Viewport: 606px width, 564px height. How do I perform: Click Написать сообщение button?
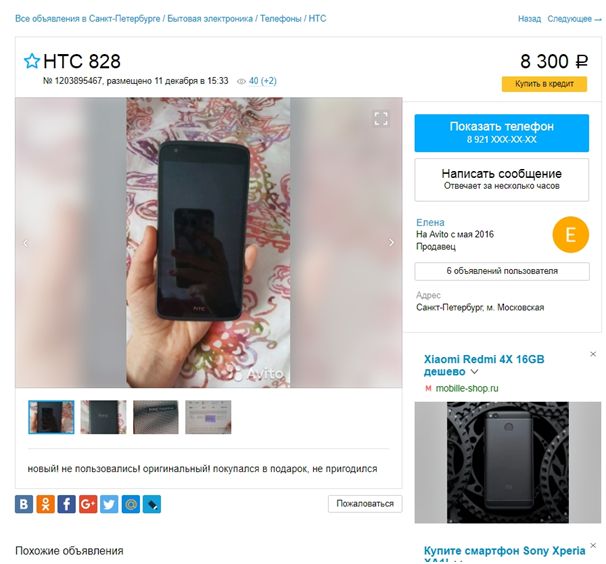502,180
